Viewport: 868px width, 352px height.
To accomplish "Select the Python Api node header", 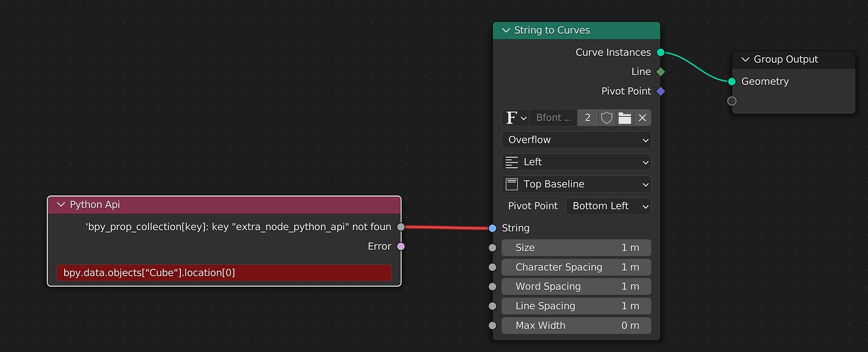I will point(225,205).
